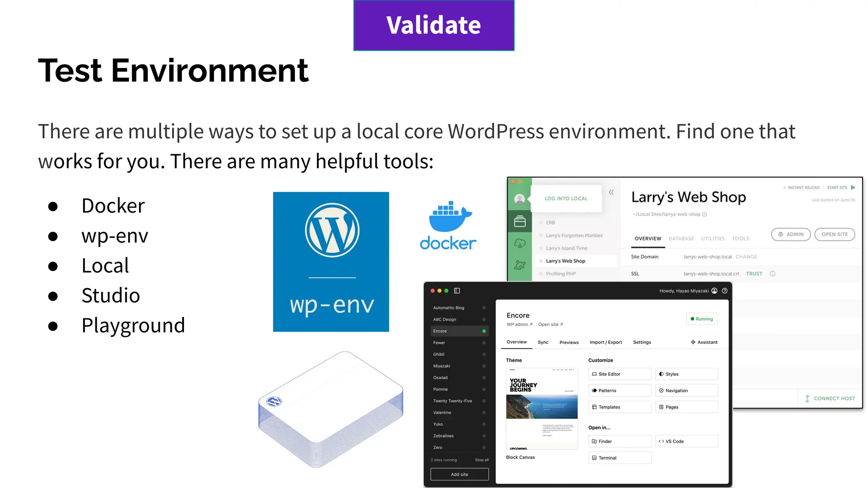Switch to the Import / Export tab
The image size is (868, 488).
(x=606, y=342)
